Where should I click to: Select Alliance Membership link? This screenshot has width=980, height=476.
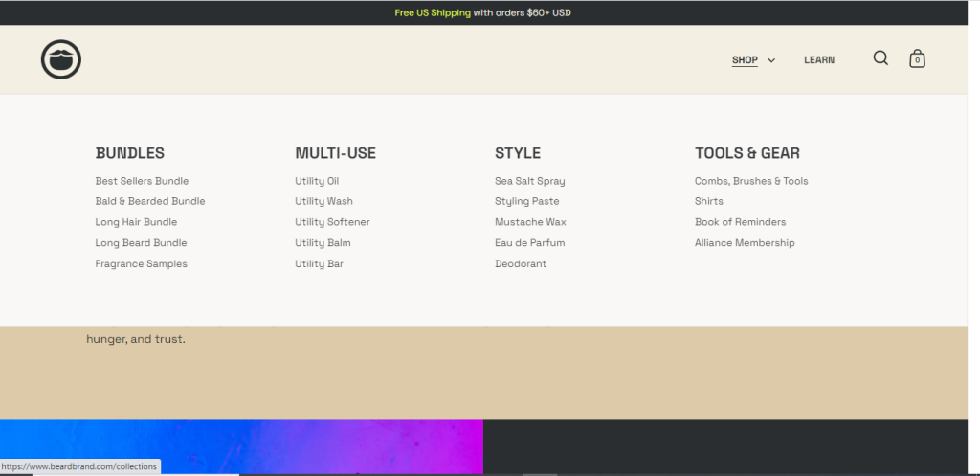(745, 242)
